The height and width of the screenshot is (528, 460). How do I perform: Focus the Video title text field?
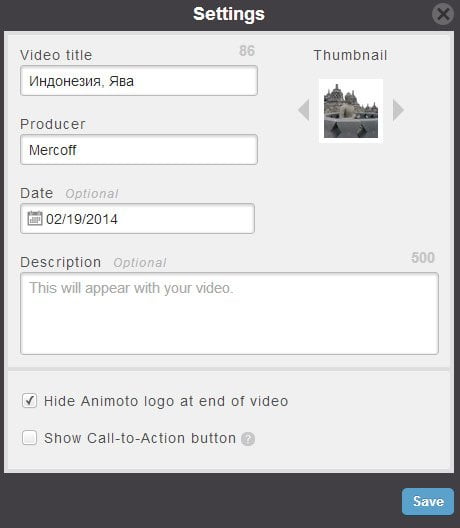[x=139, y=81]
